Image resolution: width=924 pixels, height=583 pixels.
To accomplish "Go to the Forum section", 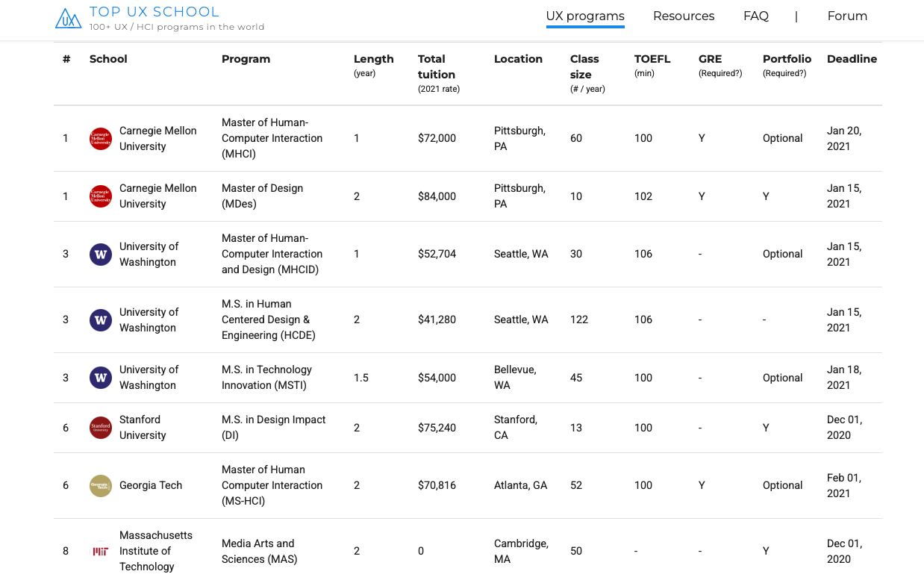I will [848, 16].
